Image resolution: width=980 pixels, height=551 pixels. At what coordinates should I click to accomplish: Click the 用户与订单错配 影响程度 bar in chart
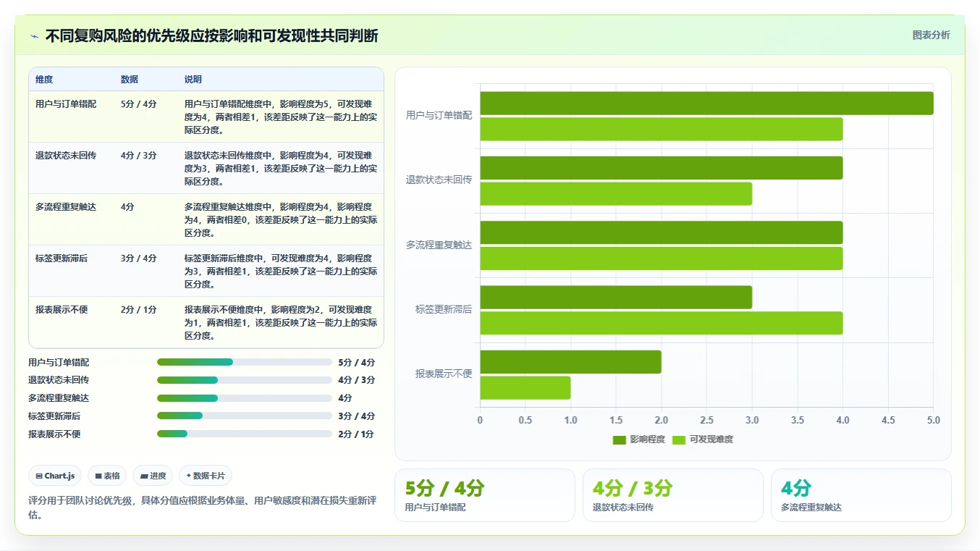tap(706, 104)
